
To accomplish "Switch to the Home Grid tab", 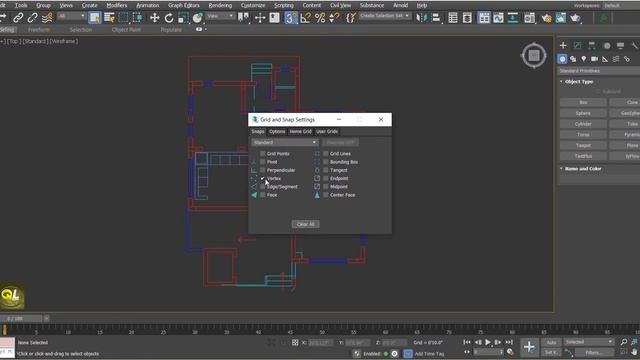I will click(301, 131).
